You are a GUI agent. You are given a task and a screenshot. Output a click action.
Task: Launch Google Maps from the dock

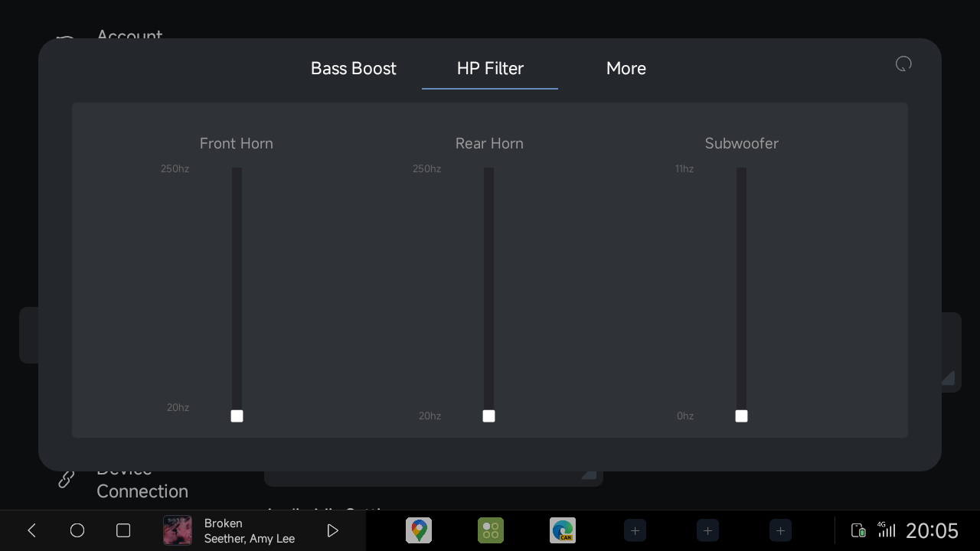pos(419,530)
